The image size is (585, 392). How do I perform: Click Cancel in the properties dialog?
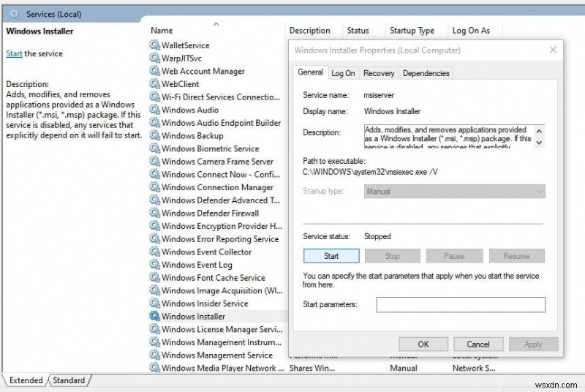478,344
